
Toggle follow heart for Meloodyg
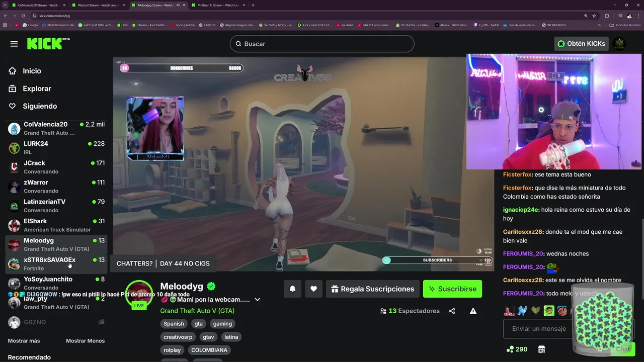313,289
